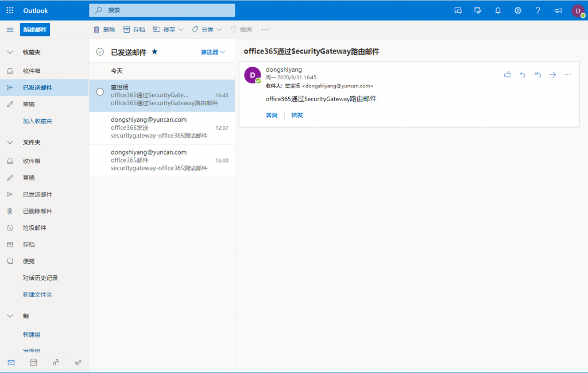This screenshot has height=373, width=588.
Task: Archive the message (存档)
Action: click(134, 30)
